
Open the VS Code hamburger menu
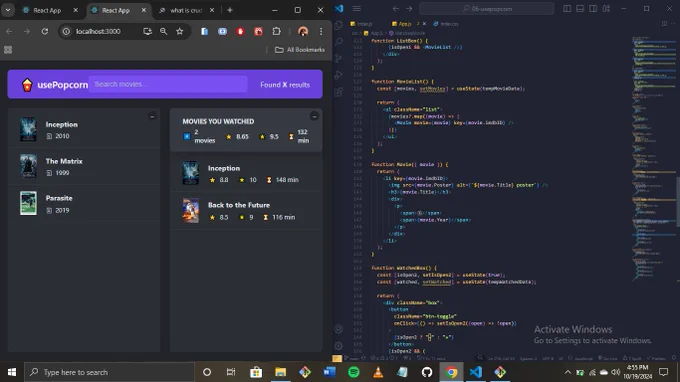(x=356, y=8)
